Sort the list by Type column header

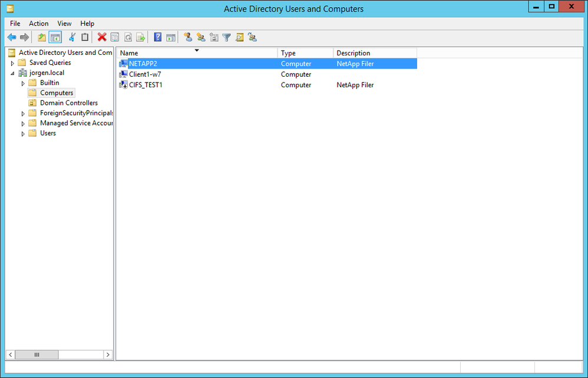click(305, 53)
